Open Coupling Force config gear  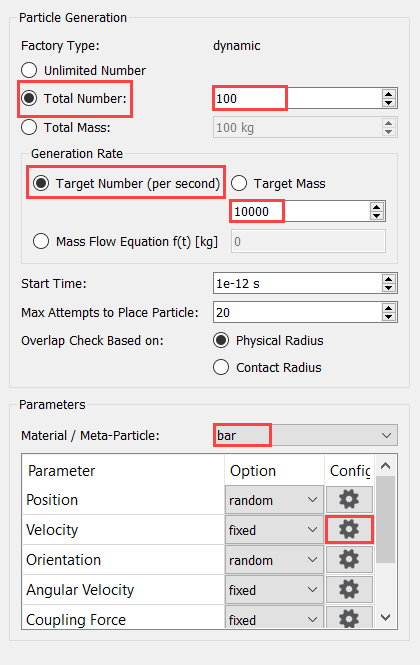[x=349, y=618]
